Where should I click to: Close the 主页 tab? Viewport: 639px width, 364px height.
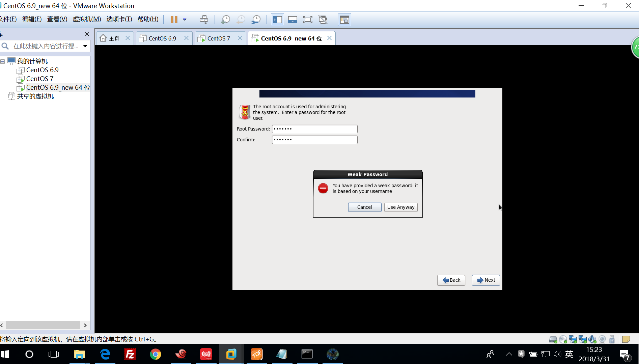128,38
